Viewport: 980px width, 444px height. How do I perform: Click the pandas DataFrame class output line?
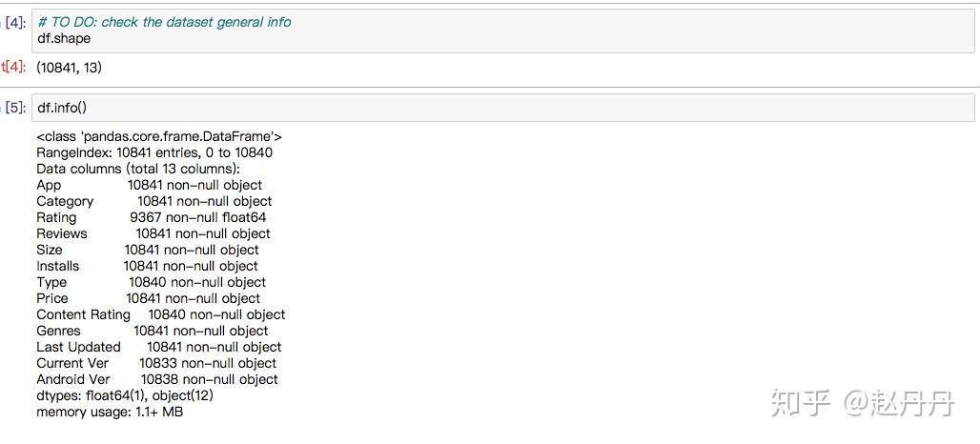click(159, 136)
